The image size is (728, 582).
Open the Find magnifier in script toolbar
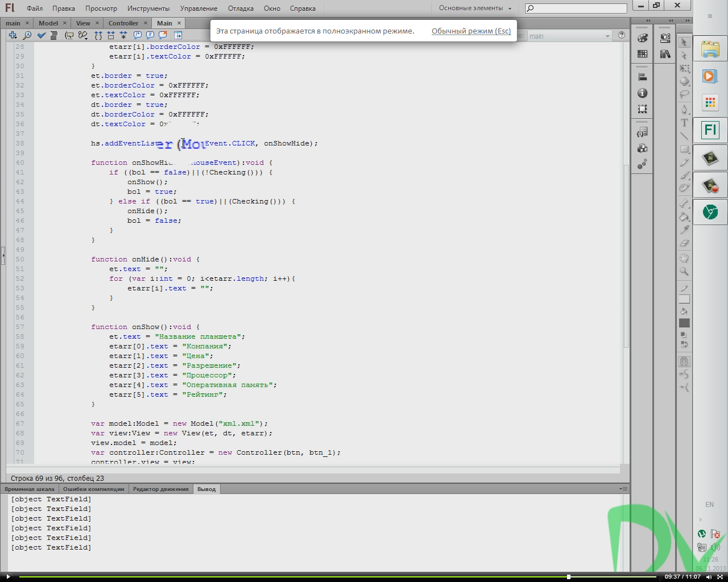click(27, 35)
